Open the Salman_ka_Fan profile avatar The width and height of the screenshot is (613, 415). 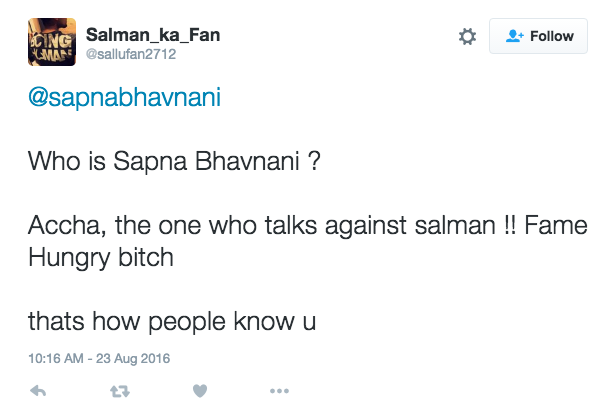click(49, 44)
